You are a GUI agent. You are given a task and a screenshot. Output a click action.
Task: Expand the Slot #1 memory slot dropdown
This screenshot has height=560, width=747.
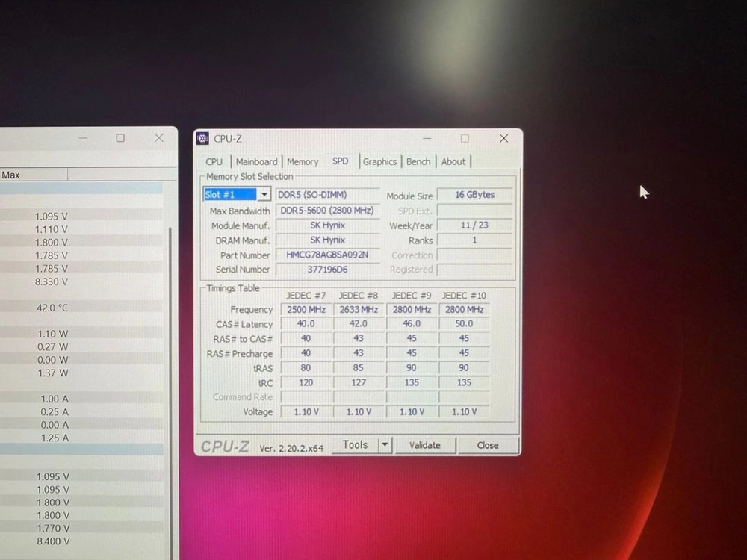[264, 194]
